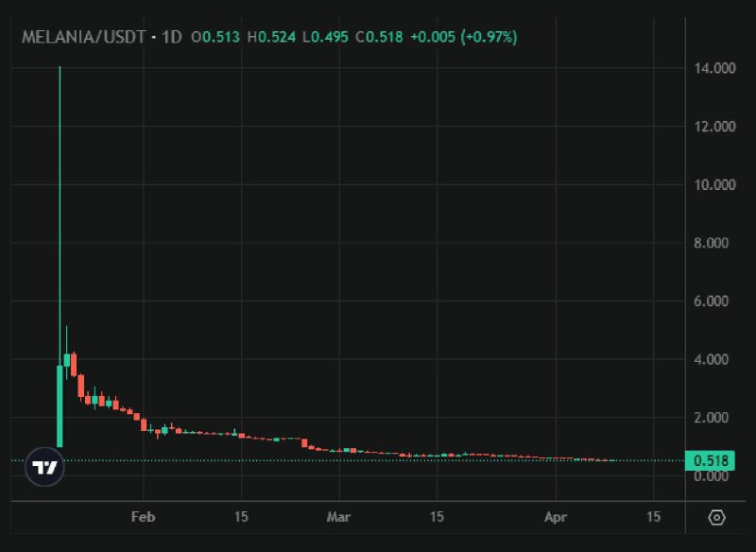Select the 10.000 price axis label
Screen dimensions: 756x552
(x=714, y=184)
